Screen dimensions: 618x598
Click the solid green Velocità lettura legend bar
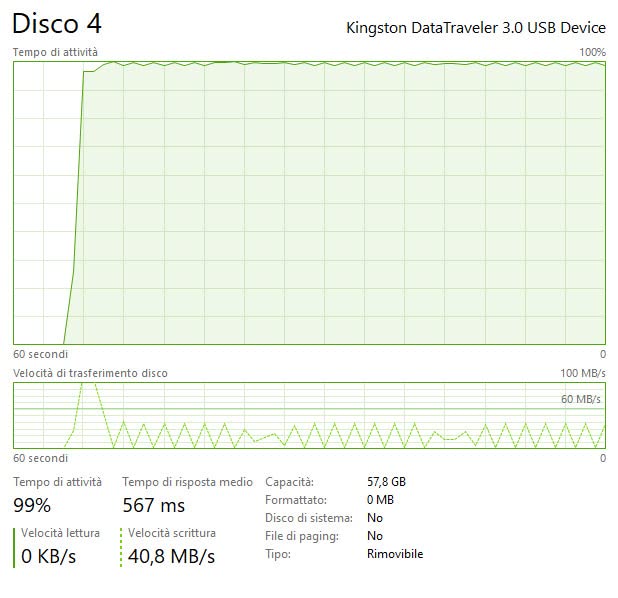14,548
